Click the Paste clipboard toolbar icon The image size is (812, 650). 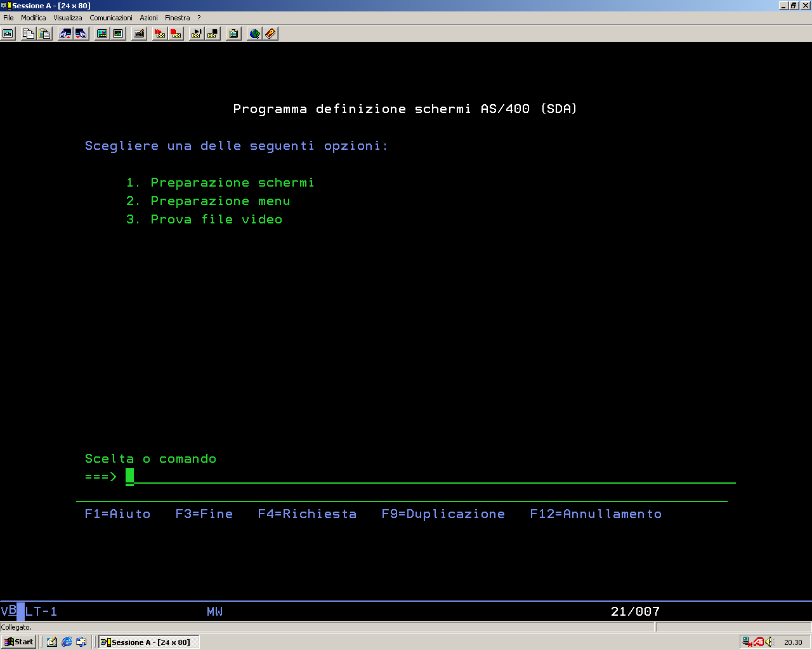coord(45,34)
